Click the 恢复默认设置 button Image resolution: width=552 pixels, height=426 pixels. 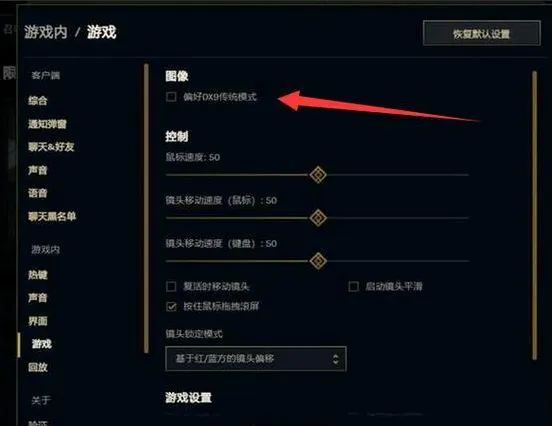(482, 33)
